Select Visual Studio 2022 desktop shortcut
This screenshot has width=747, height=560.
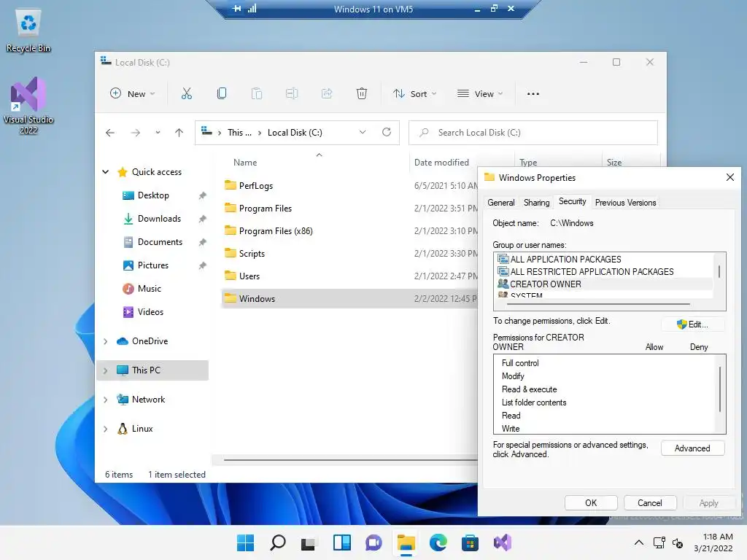click(28, 106)
